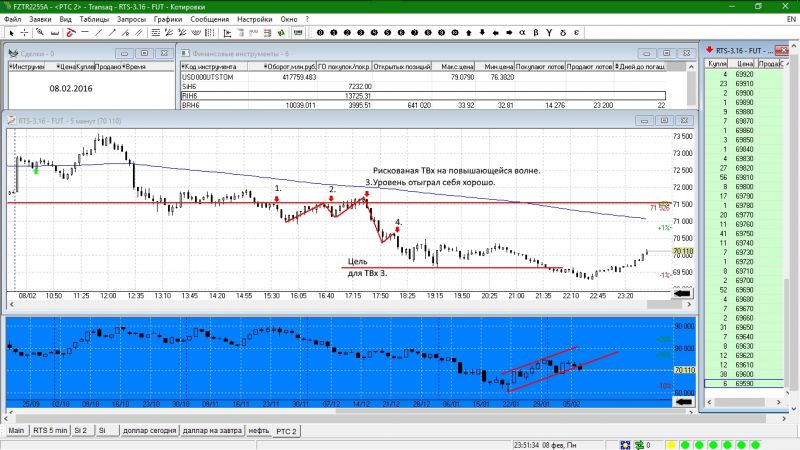Open the Настройки menu
Screen dimensions: 800x450
point(255,19)
